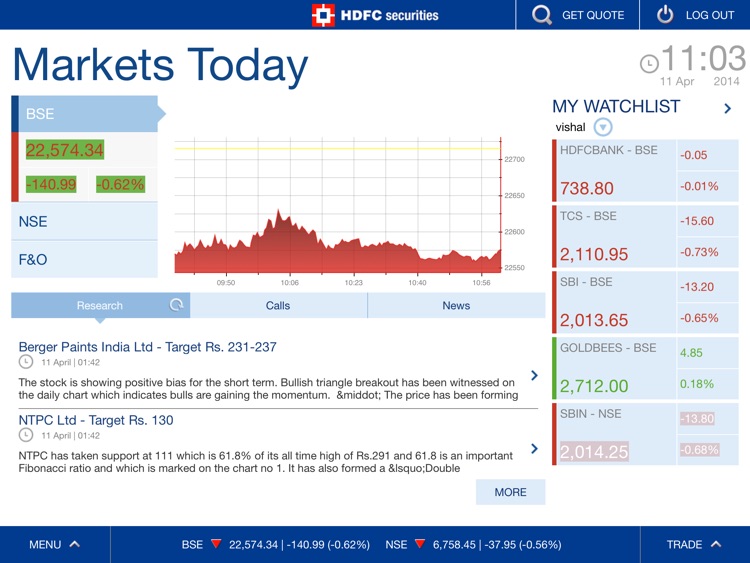Click SBIN price 2,014.25
Image resolution: width=750 pixels, height=563 pixels.
[594, 452]
